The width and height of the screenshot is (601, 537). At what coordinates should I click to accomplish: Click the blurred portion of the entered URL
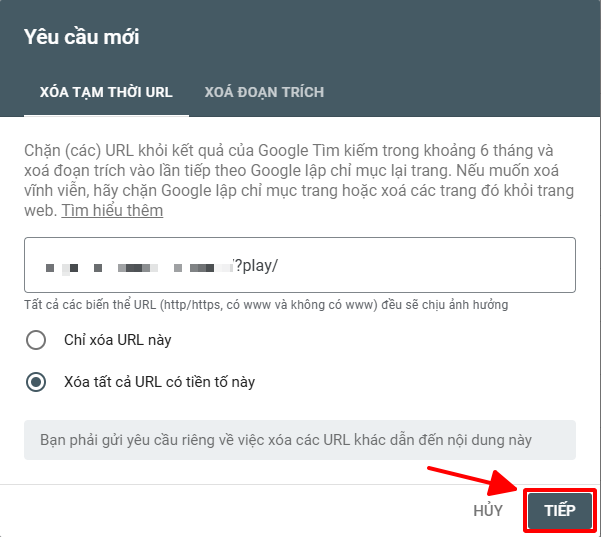tap(140, 267)
